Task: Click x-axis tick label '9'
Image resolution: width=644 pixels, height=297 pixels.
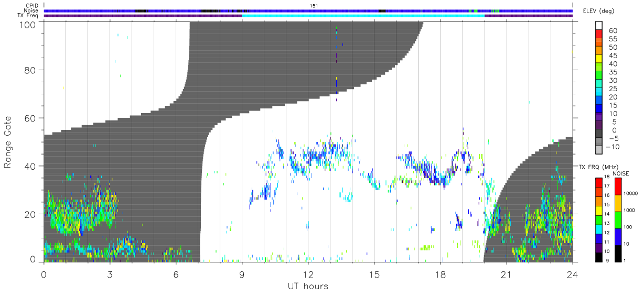Action: (x=242, y=274)
